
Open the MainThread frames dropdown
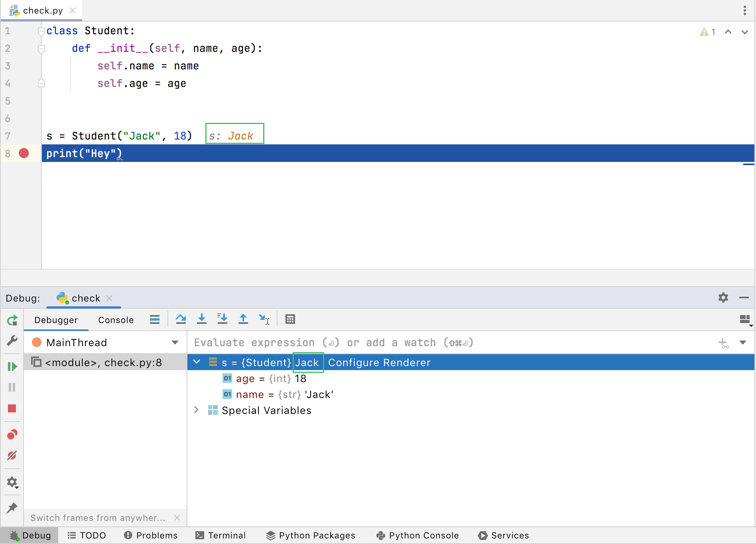[x=174, y=342]
